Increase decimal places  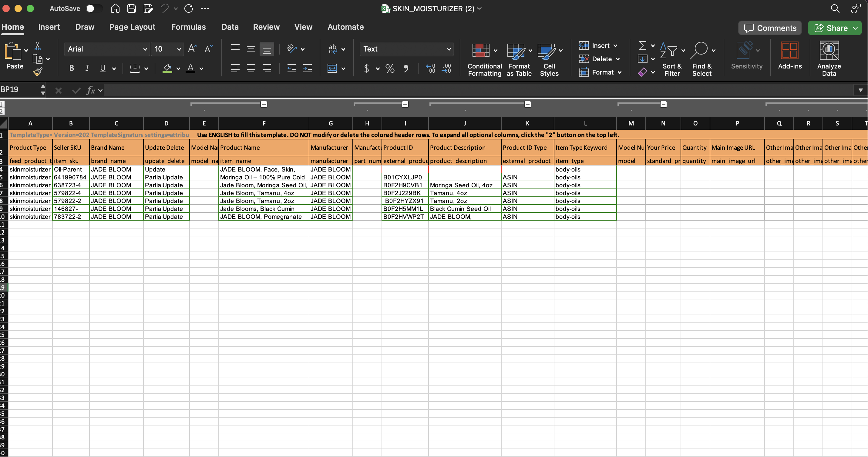430,68
